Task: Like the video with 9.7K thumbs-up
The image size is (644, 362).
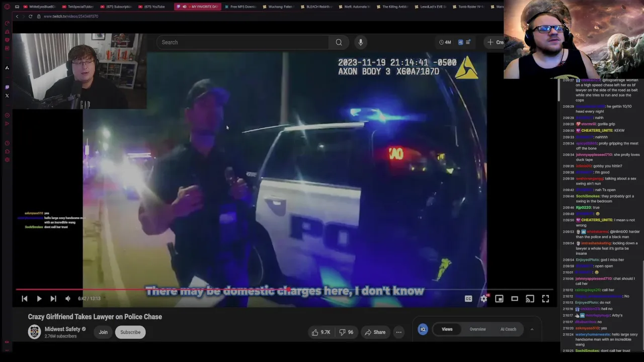Action: [320, 332]
